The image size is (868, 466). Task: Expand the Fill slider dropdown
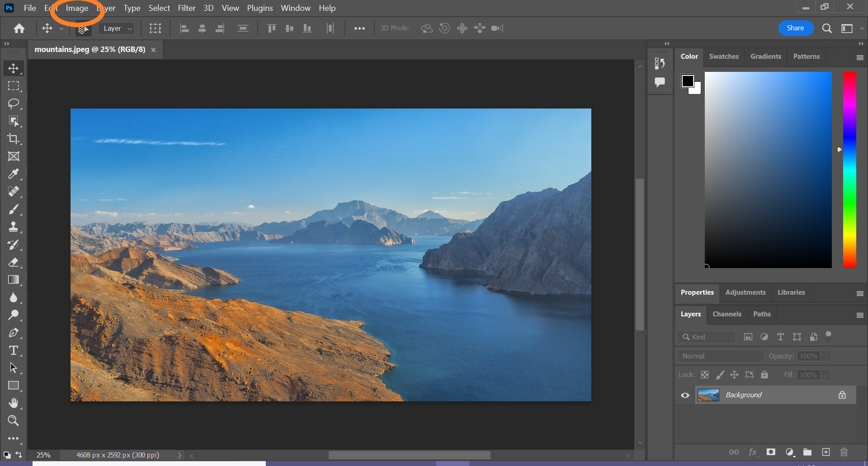tap(826, 375)
